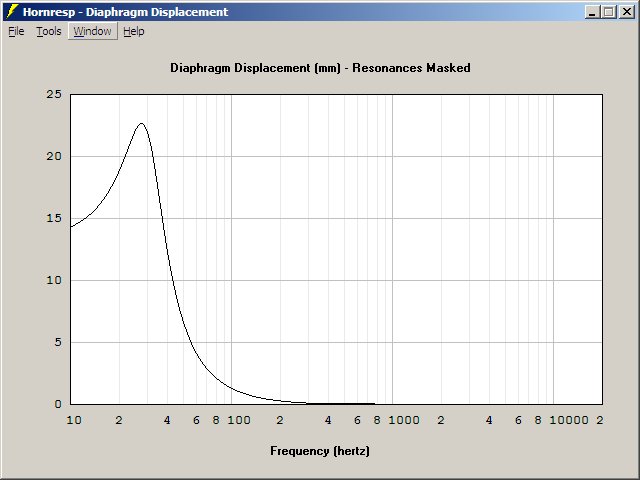Click the y-axis value 20
Viewport: 640px width, 480px height.
pyautogui.click(x=54, y=156)
